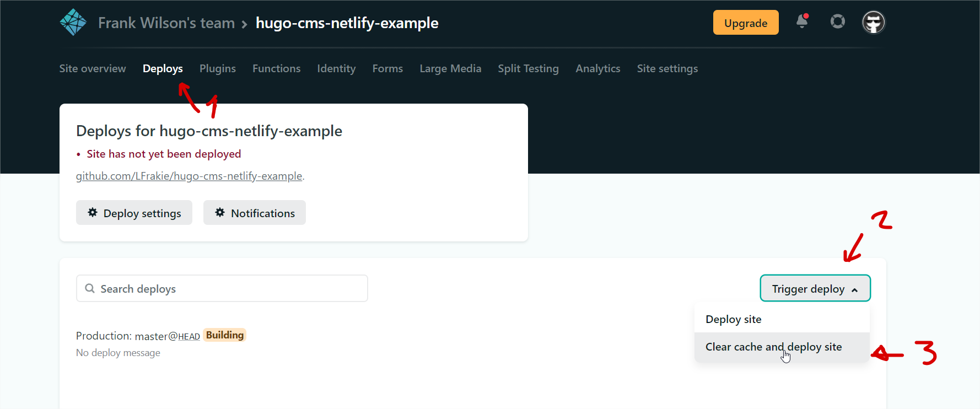Go to the Functions tab

pos(276,68)
